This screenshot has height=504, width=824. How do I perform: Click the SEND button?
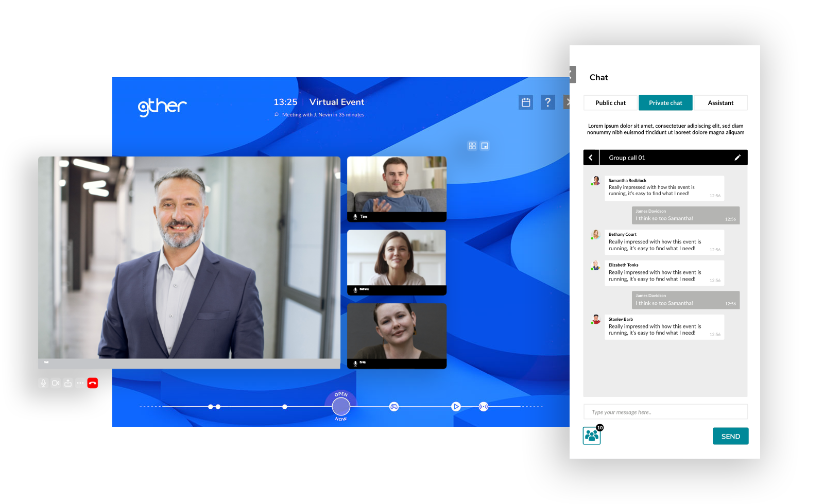coord(730,436)
